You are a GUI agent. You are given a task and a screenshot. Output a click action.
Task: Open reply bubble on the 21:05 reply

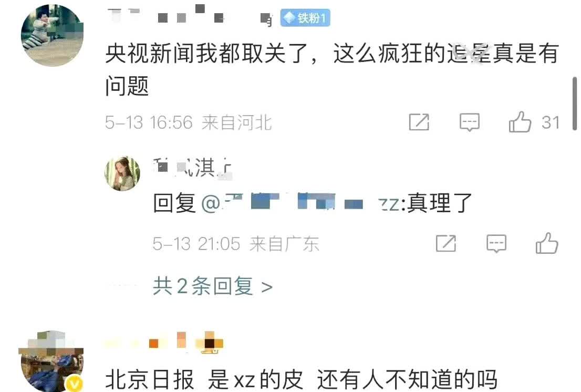496,243
